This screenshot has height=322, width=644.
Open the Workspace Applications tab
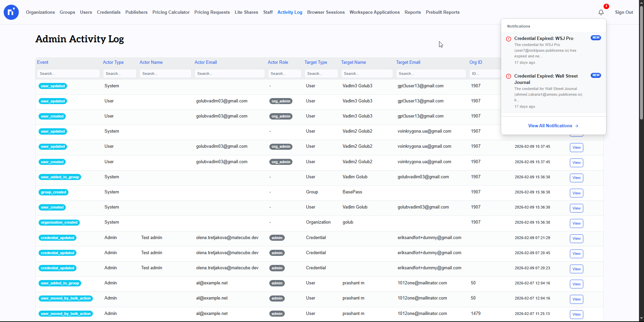(x=374, y=12)
